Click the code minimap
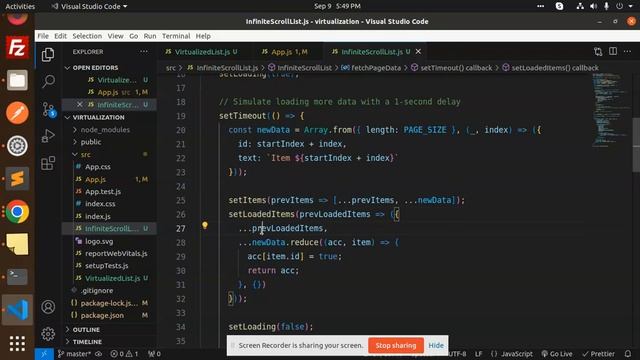Image resolution: width=640 pixels, height=360 pixels. click(x=610, y=110)
